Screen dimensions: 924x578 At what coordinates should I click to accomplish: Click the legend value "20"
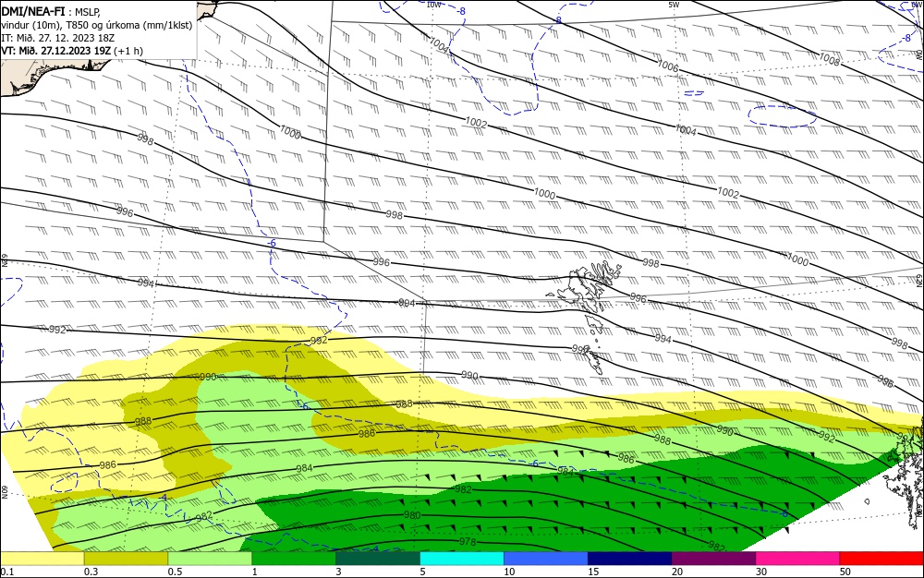[677, 572]
